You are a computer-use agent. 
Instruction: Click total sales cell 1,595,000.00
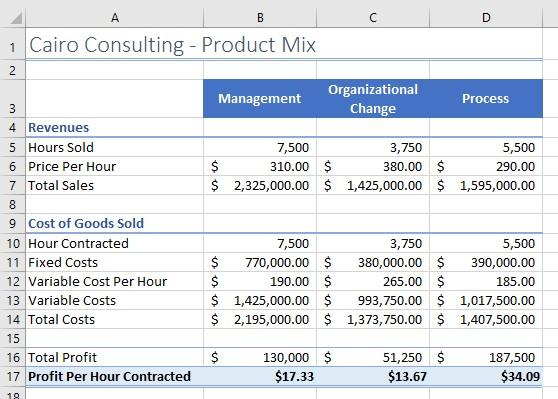pos(486,185)
